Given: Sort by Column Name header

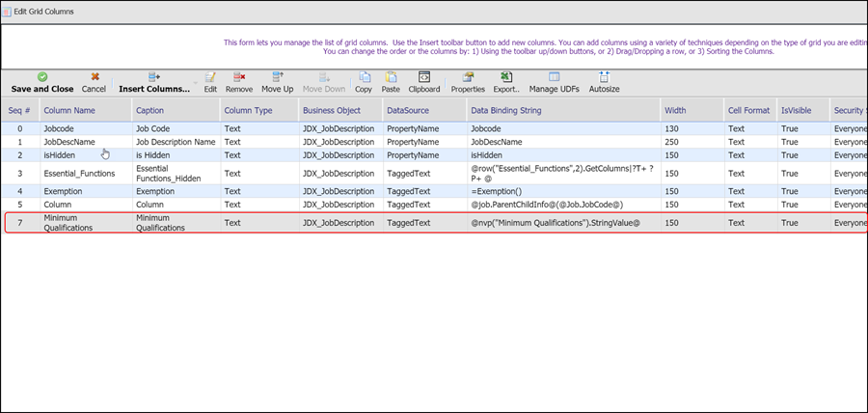Looking at the screenshot, I should (x=69, y=111).
